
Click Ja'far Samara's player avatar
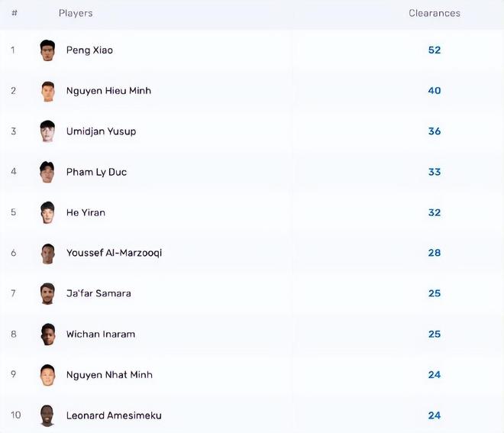[47, 294]
